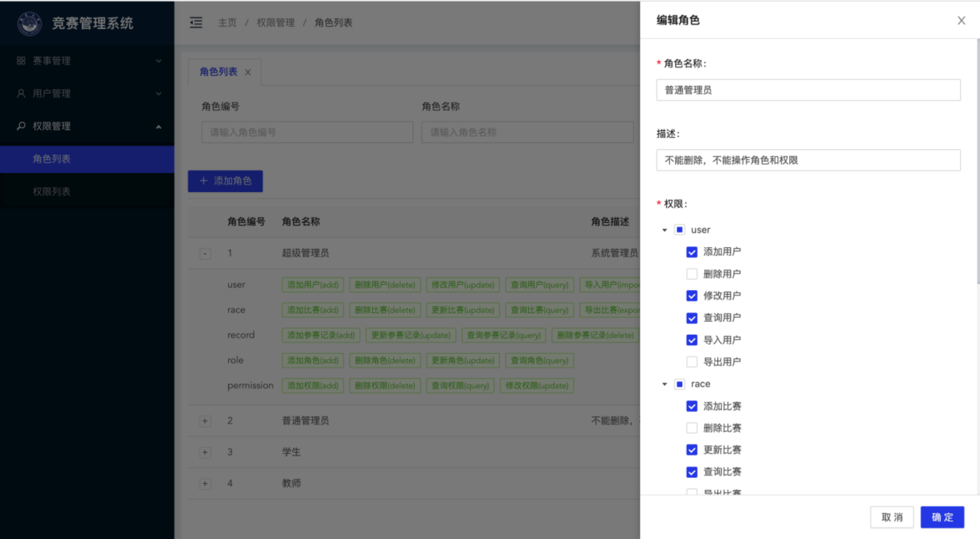This screenshot has height=539, width=980.
Task: Click the competition system logo icon
Action: [x=29, y=23]
